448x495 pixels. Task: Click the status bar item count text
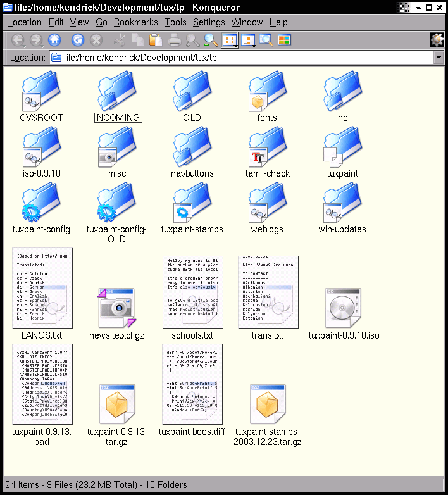(96, 485)
